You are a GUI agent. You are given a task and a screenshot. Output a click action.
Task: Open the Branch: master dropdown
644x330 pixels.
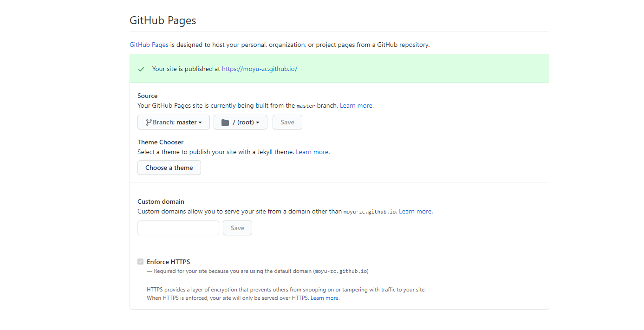point(174,122)
